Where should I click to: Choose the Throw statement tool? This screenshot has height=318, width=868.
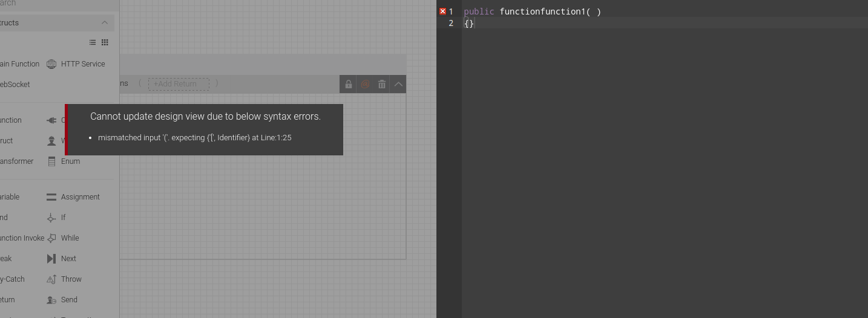pos(64,279)
